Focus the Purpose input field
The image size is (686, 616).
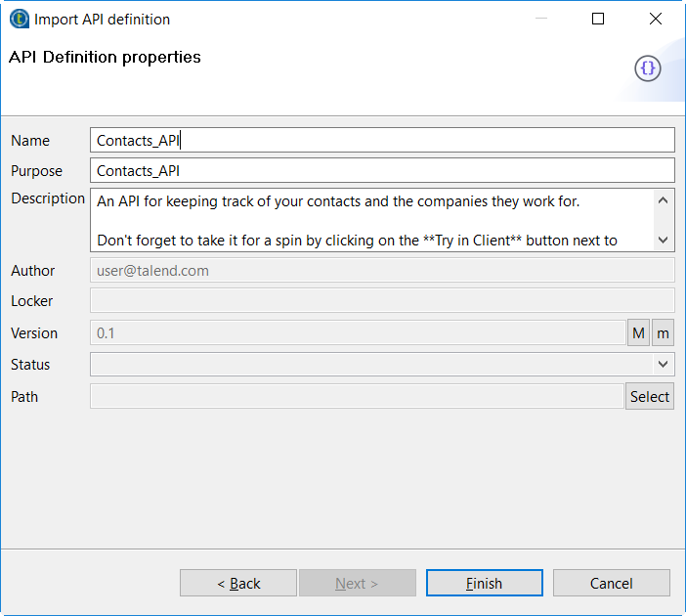[x=381, y=170]
